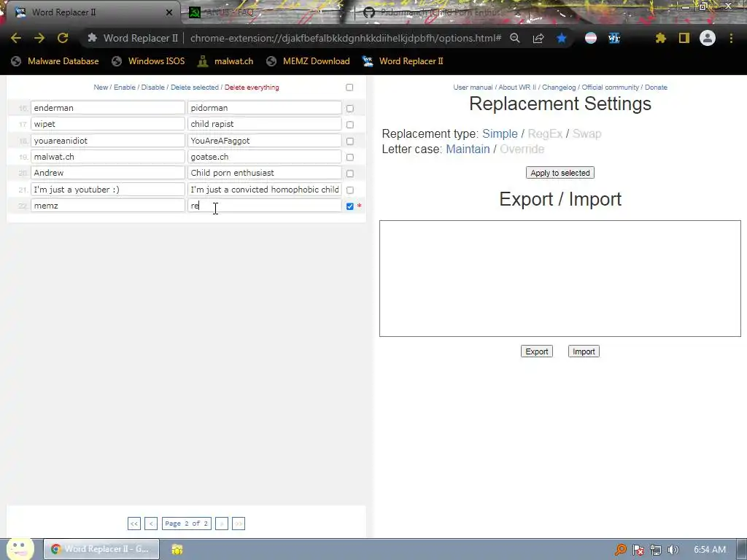The image size is (747, 560).
Task: Click the Import button
Action: tap(584, 351)
